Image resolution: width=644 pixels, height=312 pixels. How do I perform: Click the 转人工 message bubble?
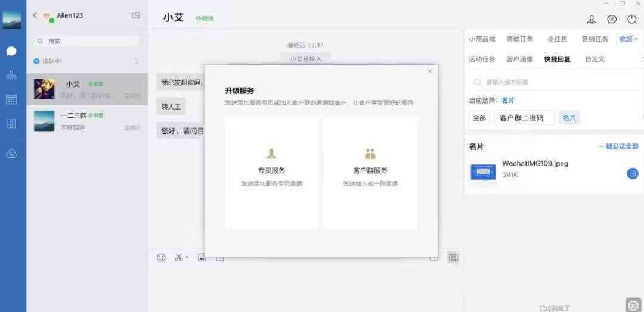click(171, 107)
